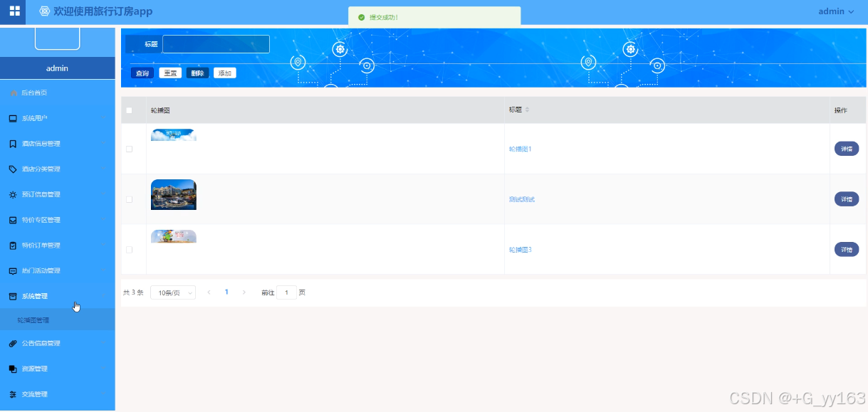Click 详情 button for 轮播图1 row
The height and width of the screenshot is (412, 868).
click(847, 149)
